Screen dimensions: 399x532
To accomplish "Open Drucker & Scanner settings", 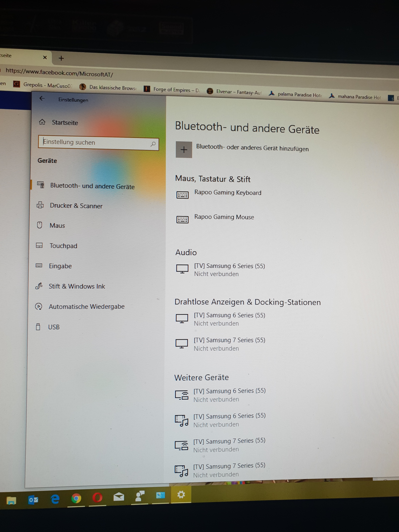I will click(76, 206).
